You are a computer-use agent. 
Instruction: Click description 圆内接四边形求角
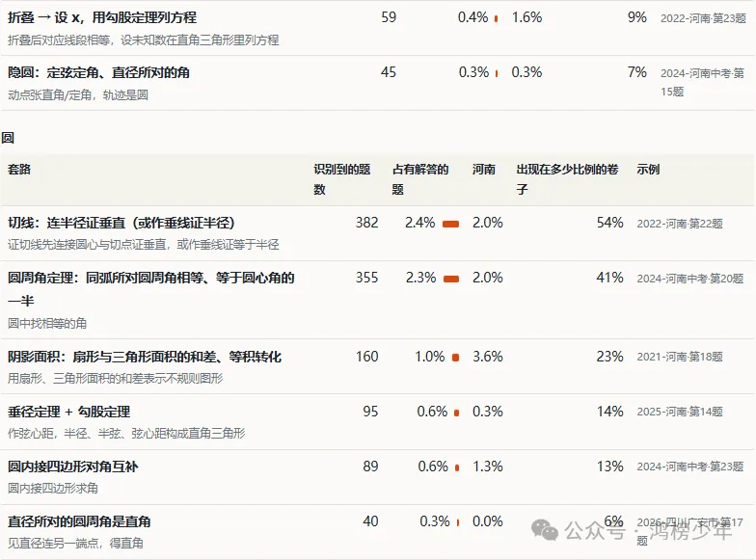point(52,488)
